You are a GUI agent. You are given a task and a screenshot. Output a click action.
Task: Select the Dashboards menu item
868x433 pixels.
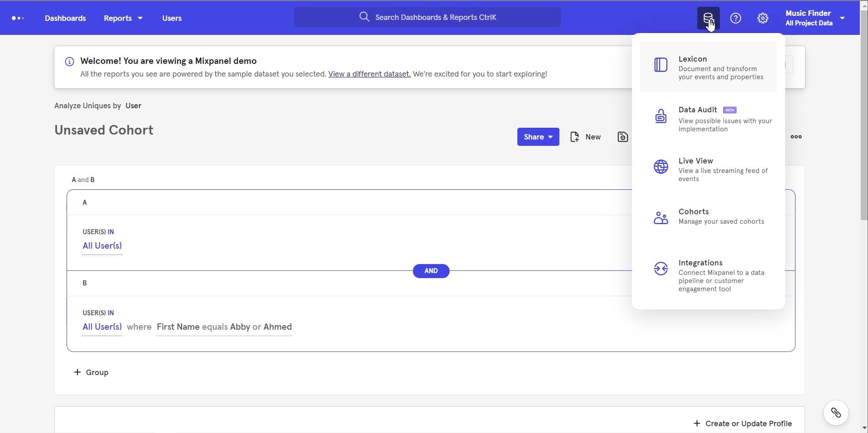[x=65, y=18]
